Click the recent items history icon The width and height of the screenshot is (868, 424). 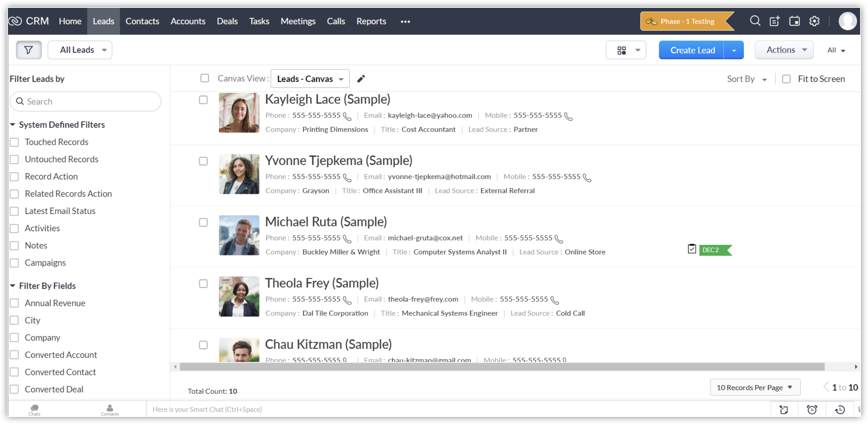click(839, 410)
